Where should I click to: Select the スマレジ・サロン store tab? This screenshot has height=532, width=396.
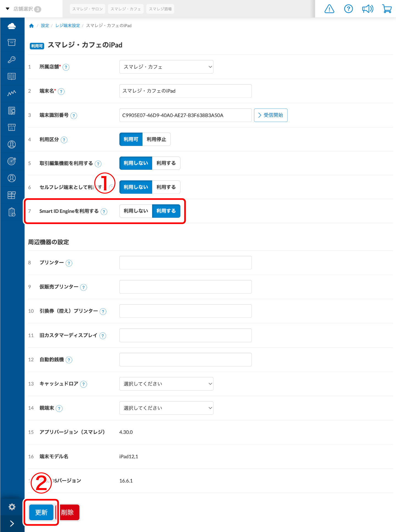click(x=87, y=9)
